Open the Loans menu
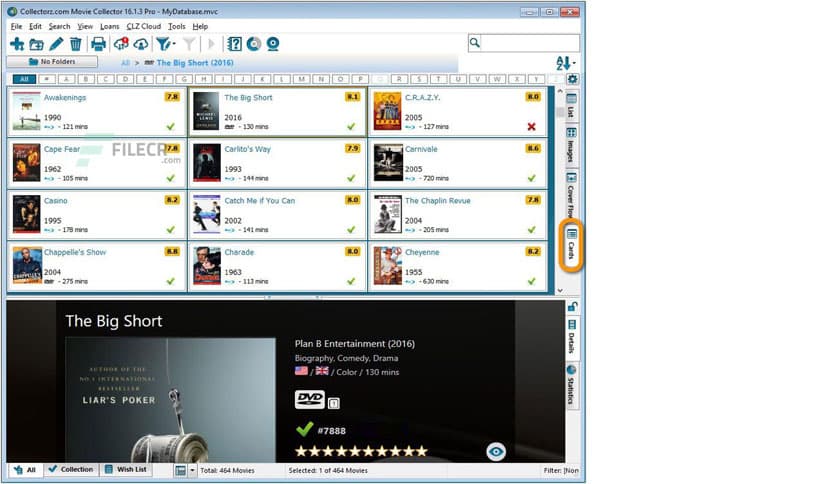This screenshot has width=836, height=484. click(x=109, y=26)
